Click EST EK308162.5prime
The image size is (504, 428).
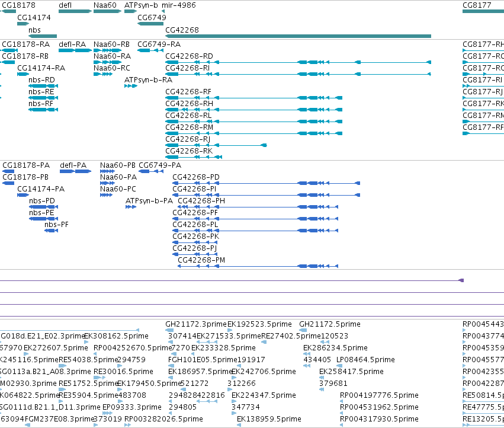coord(86,342)
